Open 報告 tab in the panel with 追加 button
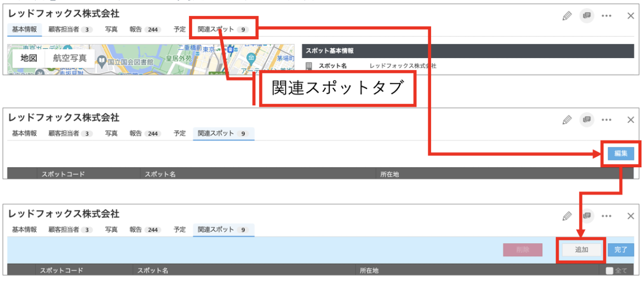644x284 pixels. pyautogui.click(x=144, y=230)
